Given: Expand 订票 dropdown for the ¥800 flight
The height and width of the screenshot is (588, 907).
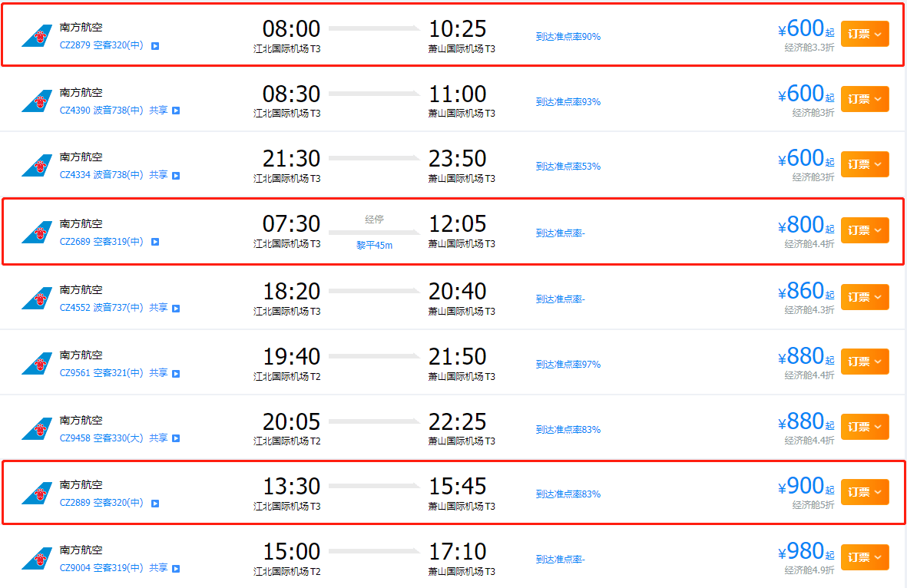Looking at the screenshot, I should (x=865, y=230).
